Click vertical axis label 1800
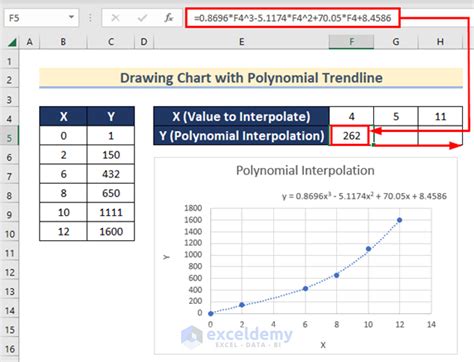Screen dimensions: 474x362 [x=193, y=208]
